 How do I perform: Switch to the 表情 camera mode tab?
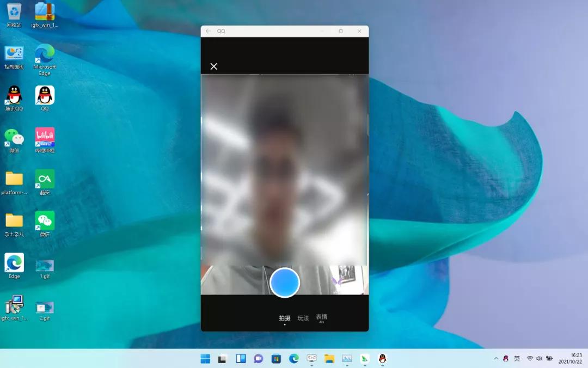pyautogui.click(x=321, y=317)
